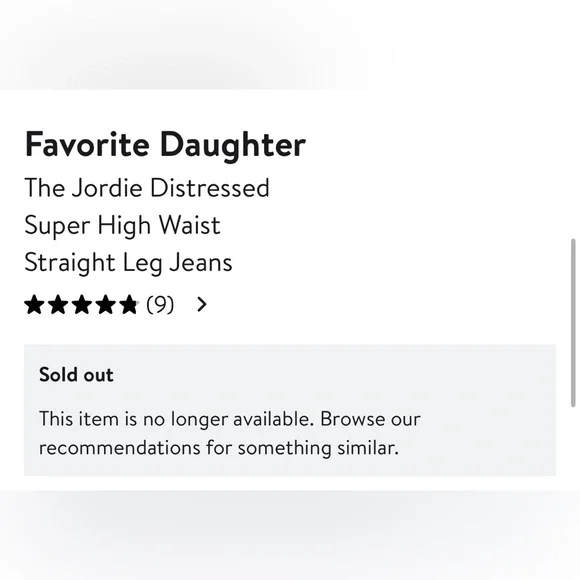Open the Favorite Daughter brand link
Viewport: 580px width, 580px height.
coord(165,145)
